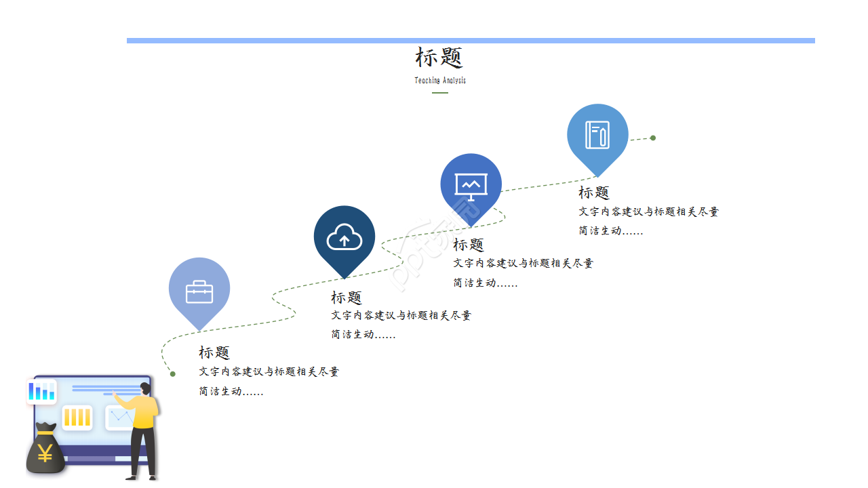Click the presentation chart board icon pin
This screenshot has width=868, height=488.
click(471, 189)
